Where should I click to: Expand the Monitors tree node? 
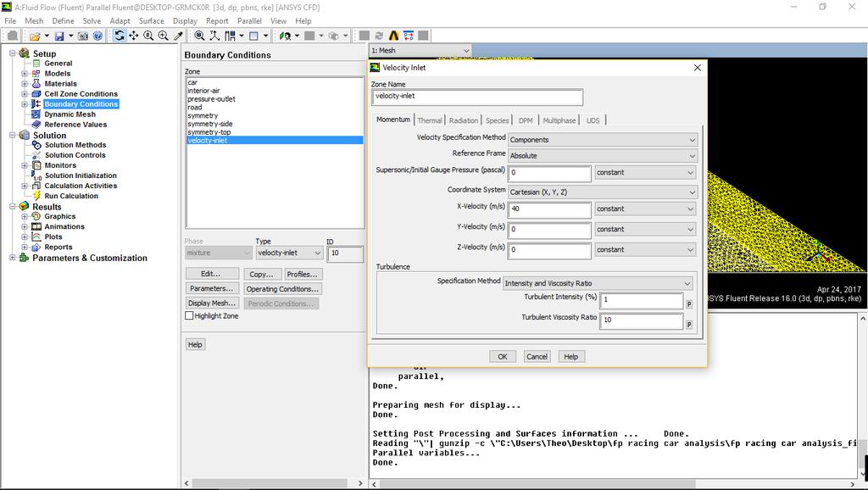(x=25, y=165)
